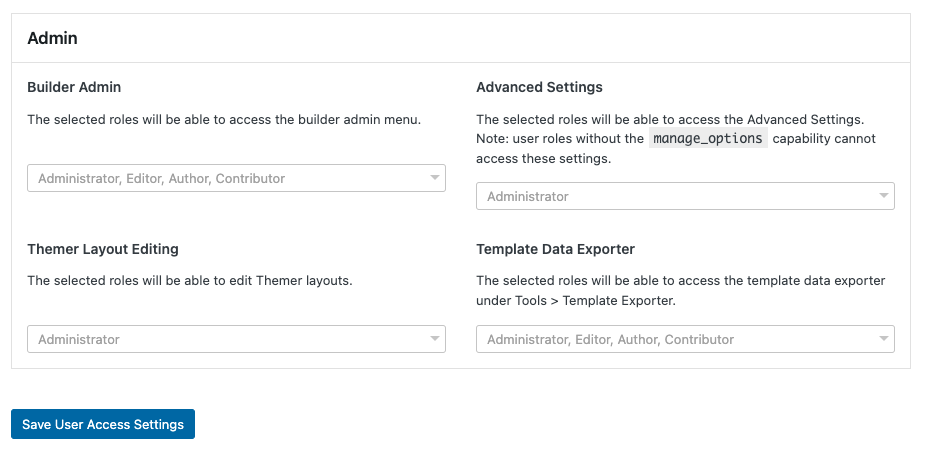Select the Themer Layout Editing heading
The width and height of the screenshot is (928, 449).
(103, 249)
